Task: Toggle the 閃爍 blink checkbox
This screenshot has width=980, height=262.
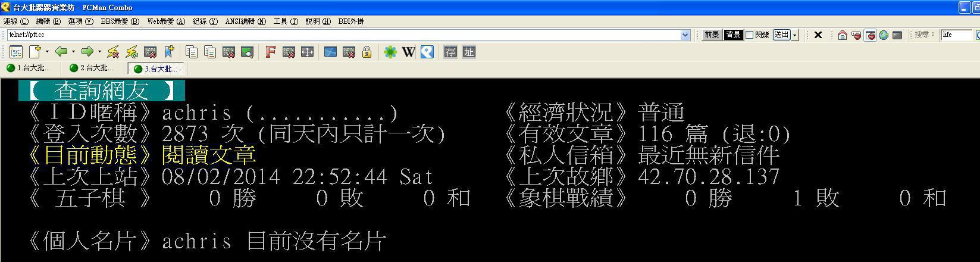Action: (750, 35)
